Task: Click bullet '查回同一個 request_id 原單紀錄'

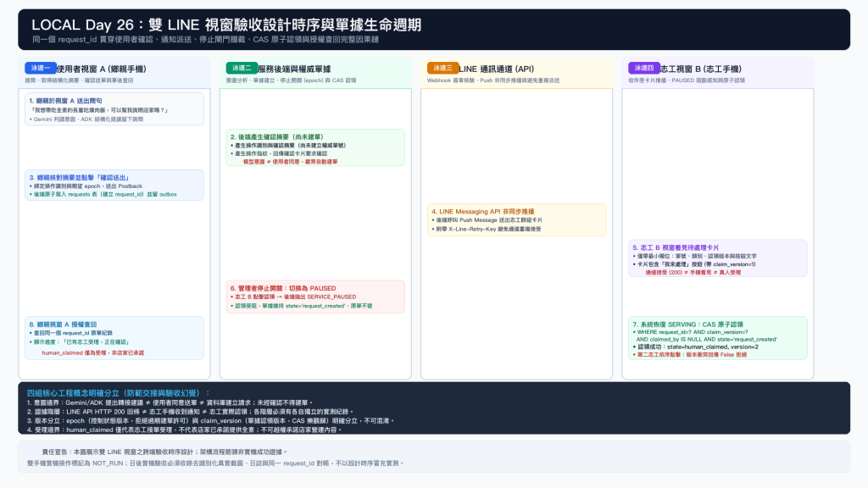Action: coord(71,333)
